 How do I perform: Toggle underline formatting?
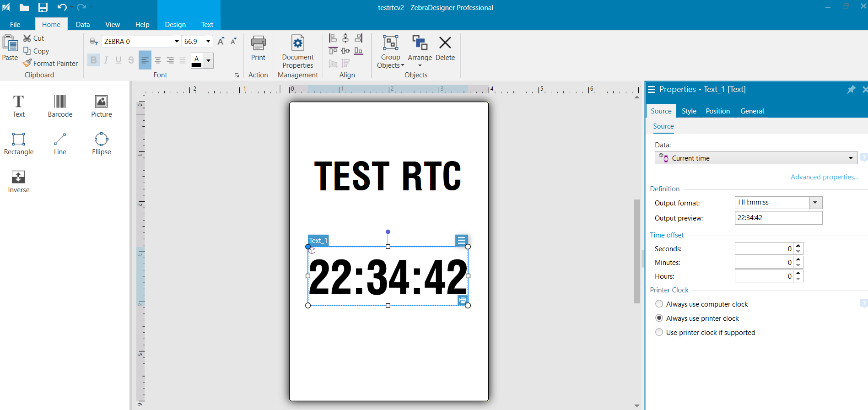pyautogui.click(x=119, y=60)
